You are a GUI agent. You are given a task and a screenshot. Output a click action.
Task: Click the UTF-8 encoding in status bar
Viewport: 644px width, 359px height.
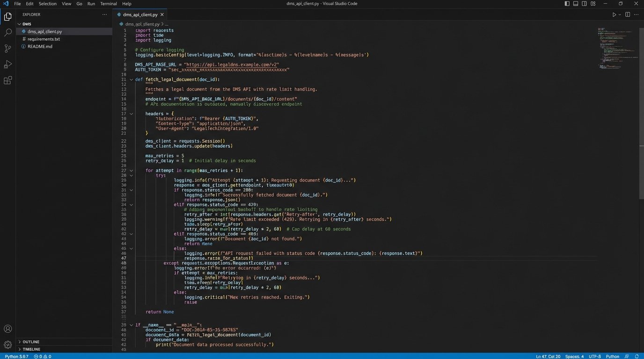594,356
